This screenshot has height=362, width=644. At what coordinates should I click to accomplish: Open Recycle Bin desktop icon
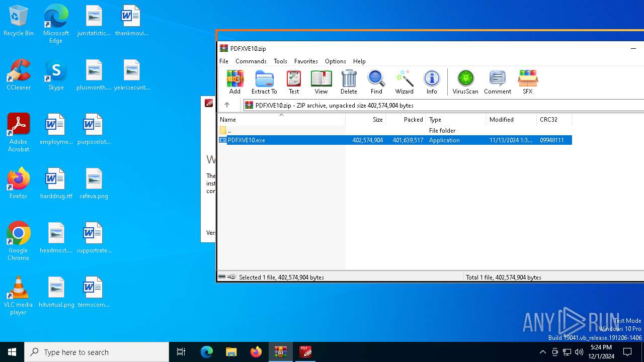(19, 21)
